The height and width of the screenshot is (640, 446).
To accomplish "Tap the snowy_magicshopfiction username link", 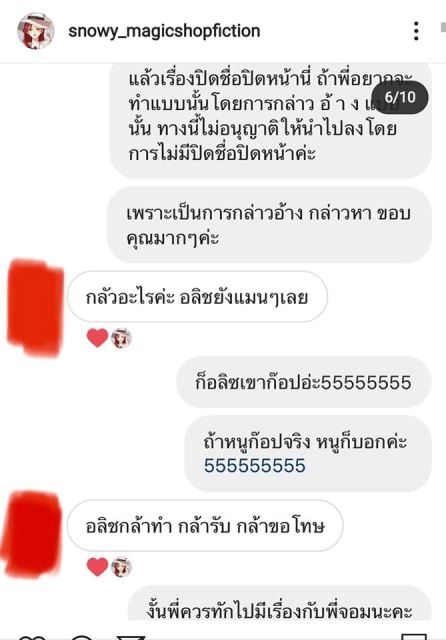I will tap(164, 31).
